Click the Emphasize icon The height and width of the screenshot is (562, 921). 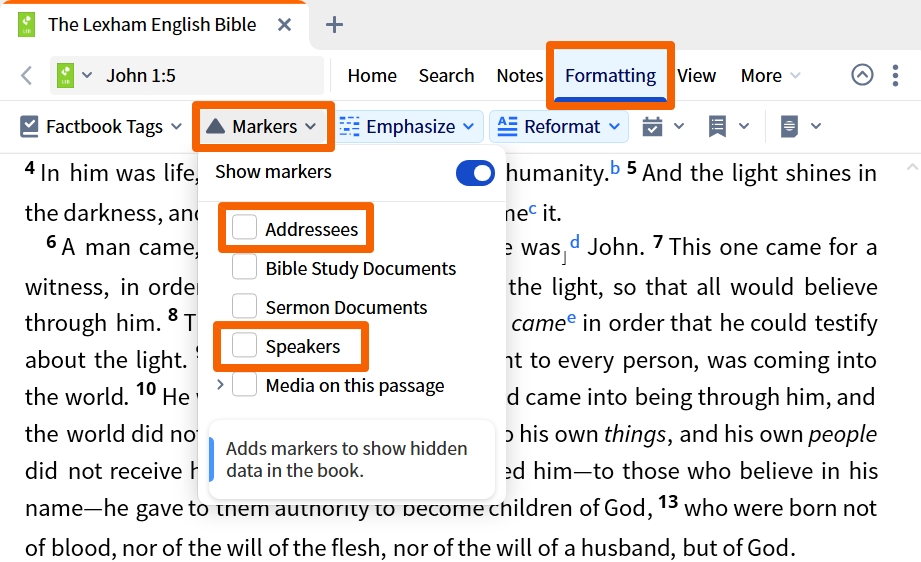coord(349,126)
